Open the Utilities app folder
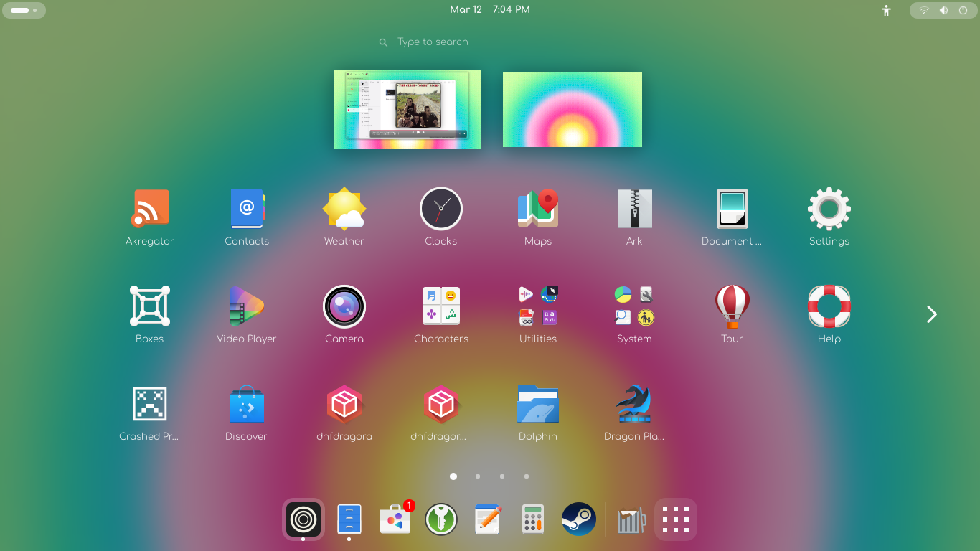980x551 pixels. click(537, 305)
